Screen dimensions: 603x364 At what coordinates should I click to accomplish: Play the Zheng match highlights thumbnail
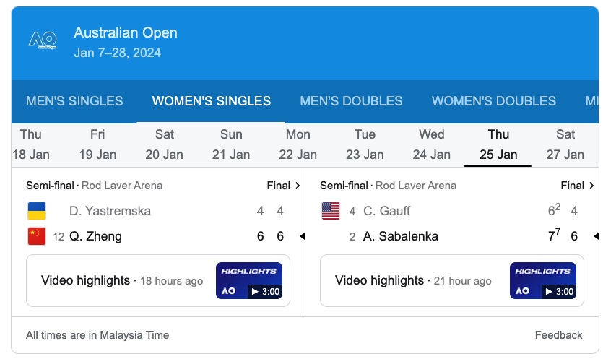[249, 280]
